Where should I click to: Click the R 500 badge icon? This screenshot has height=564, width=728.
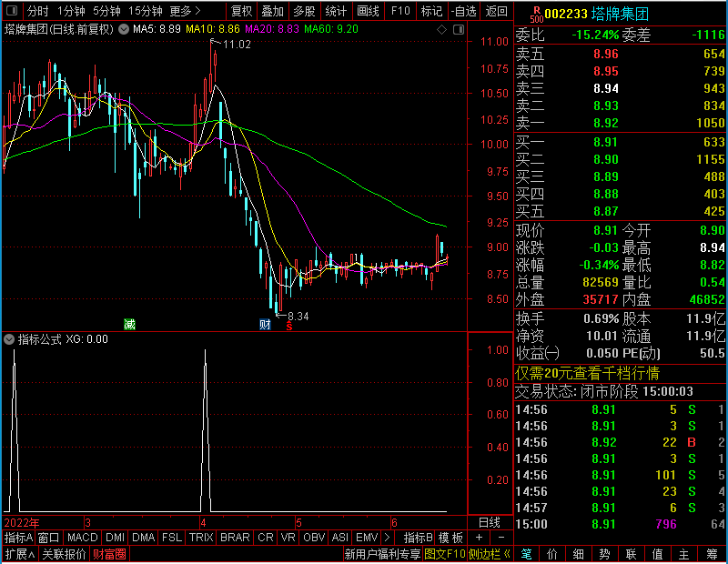pos(537,15)
